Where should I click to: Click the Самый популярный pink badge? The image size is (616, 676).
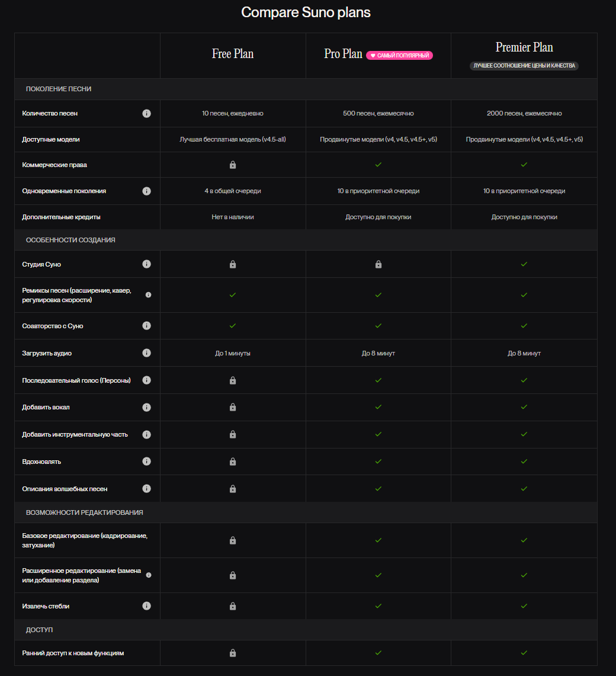(399, 56)
